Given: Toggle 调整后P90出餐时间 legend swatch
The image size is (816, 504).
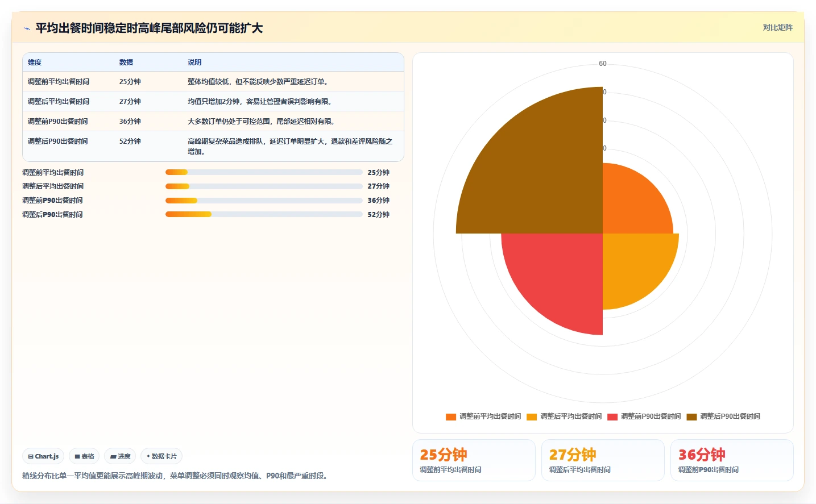Looking at the screenshot, I should pos(691,416).
